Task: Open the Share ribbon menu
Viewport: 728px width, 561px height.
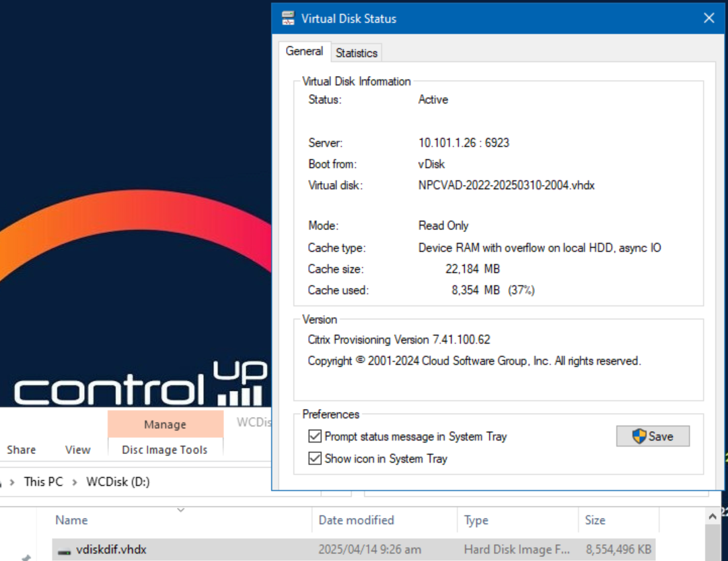Action: coord(21,449)
